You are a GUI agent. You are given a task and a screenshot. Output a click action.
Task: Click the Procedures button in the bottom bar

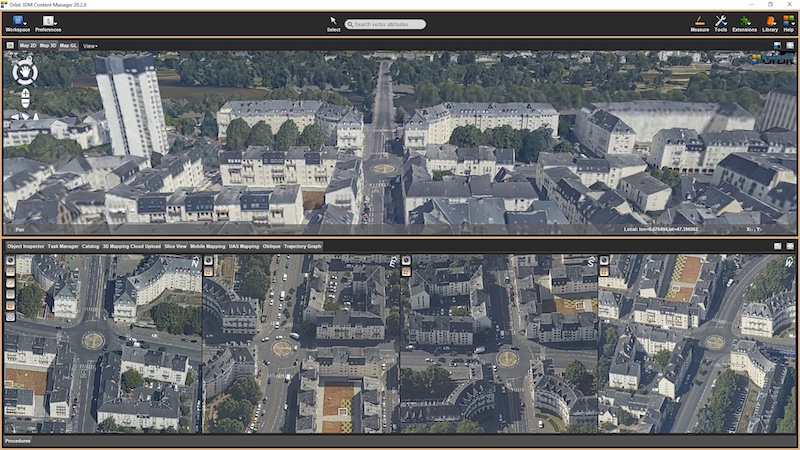pos(18,441)
